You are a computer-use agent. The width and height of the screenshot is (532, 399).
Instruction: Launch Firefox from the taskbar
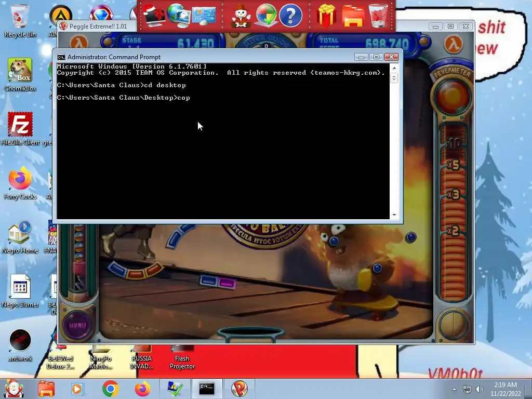(x=142, y=389)
